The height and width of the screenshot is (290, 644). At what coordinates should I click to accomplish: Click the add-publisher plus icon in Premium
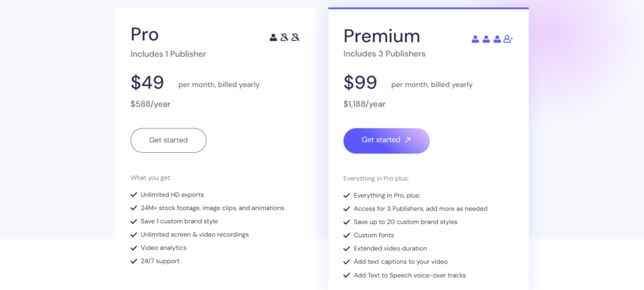click(x=508, y=39)
